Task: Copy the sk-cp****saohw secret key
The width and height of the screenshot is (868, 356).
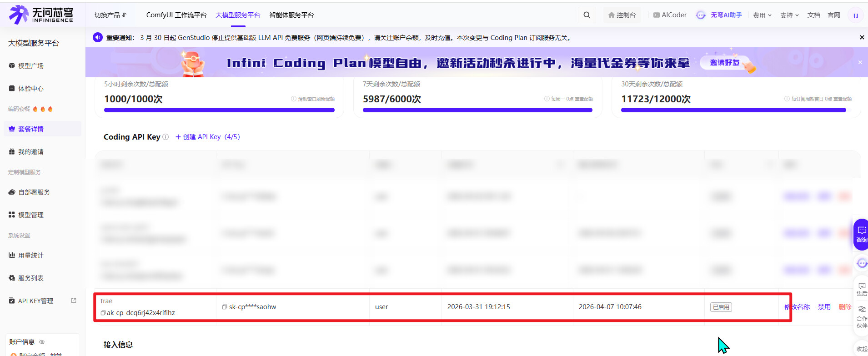Action: point(225,307)
